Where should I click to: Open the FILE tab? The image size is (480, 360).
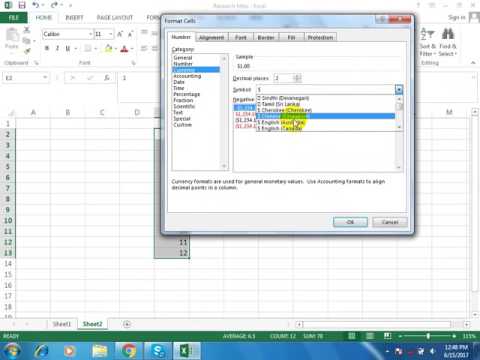point(14,17)
